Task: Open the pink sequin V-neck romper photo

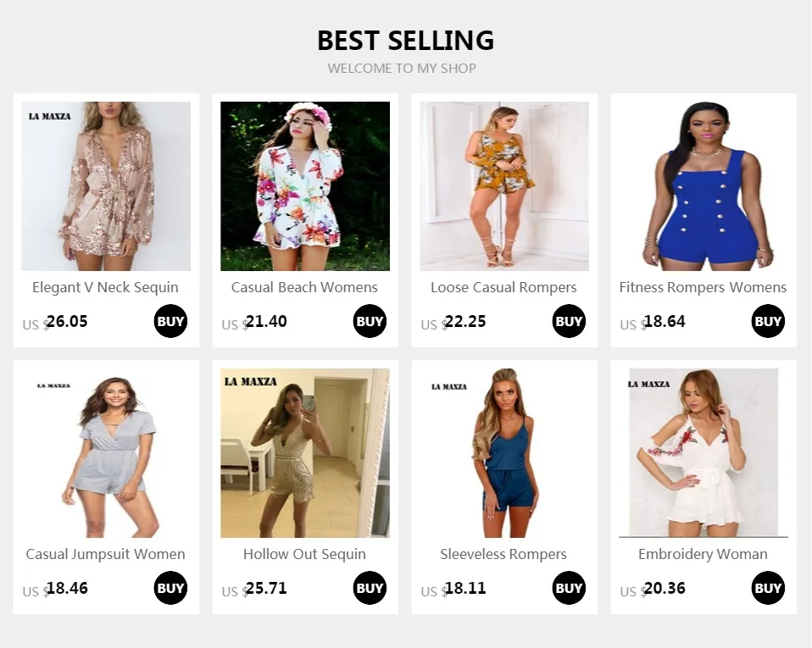Action: [x=106, y=186]
